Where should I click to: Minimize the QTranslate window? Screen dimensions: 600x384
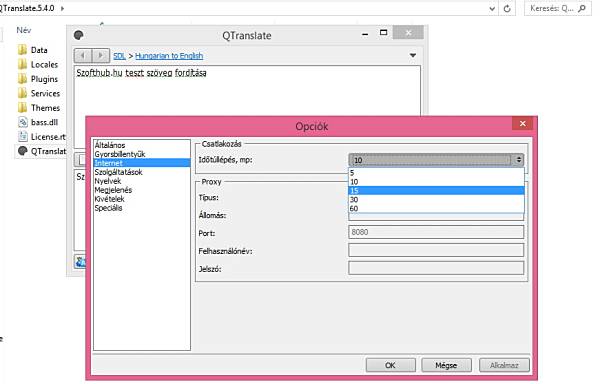(365, 34)
